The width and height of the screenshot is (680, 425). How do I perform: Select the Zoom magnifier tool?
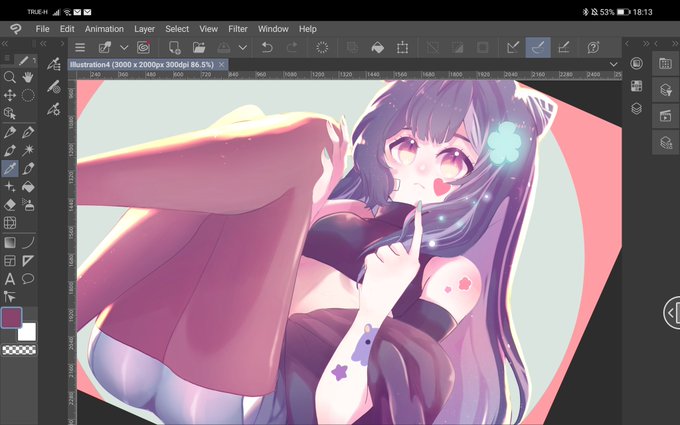coord(10,78)
